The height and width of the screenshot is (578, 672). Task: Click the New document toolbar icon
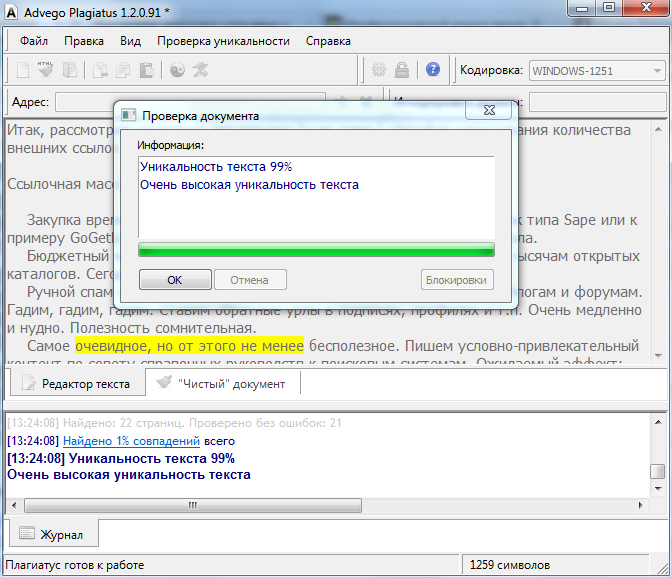(23, 70)
